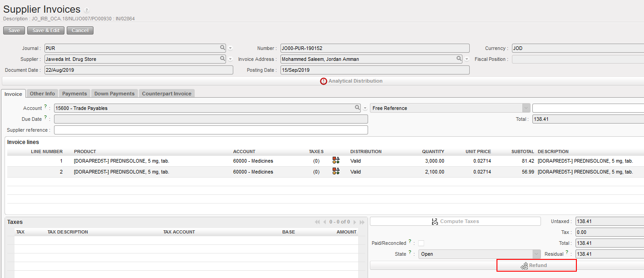This screenshot has width=644, height=278.
Task: Click the Compute Taxes button
Action: click(x=455, y=221)
